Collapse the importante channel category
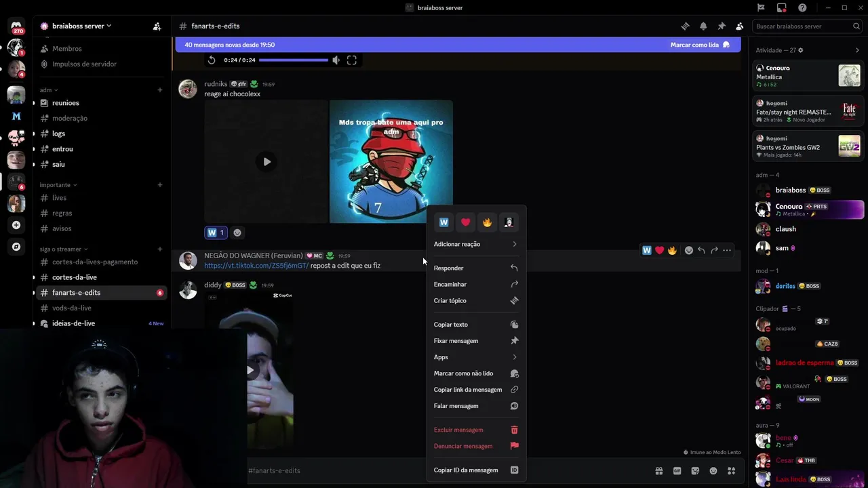 (x=58, y=184)
